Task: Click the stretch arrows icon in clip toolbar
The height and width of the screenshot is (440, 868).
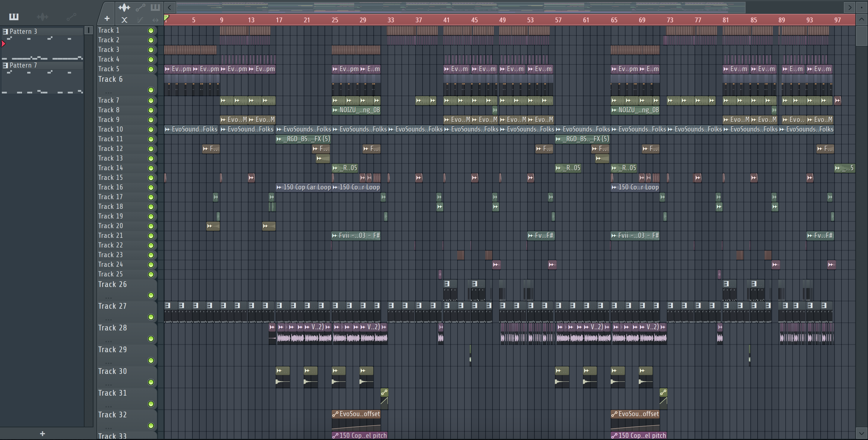Action: tap(155, 20)
